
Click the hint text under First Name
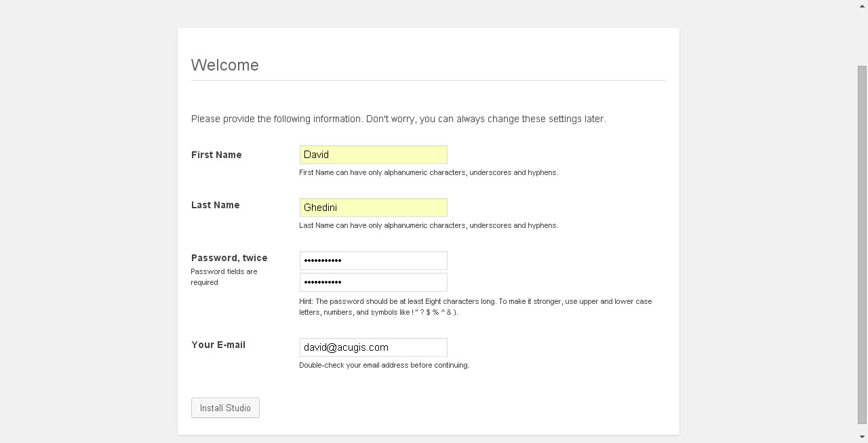[x=429, y=172]
